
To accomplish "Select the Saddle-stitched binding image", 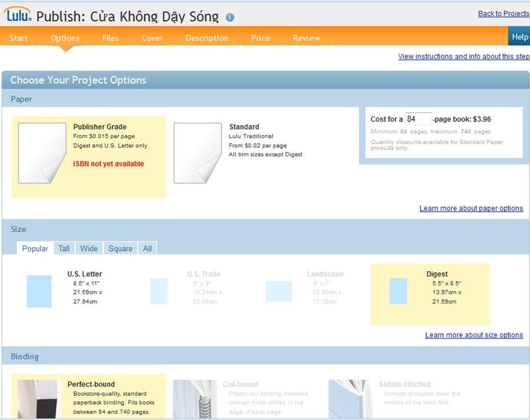I will tap(350, 399).
